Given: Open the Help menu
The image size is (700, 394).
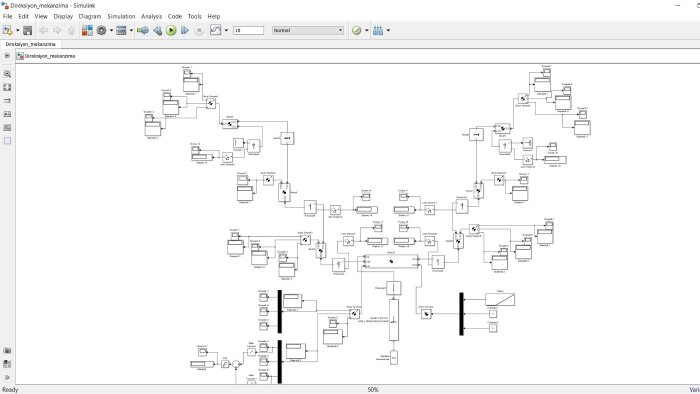Looking at the screenshot, I should click(214, 16).
